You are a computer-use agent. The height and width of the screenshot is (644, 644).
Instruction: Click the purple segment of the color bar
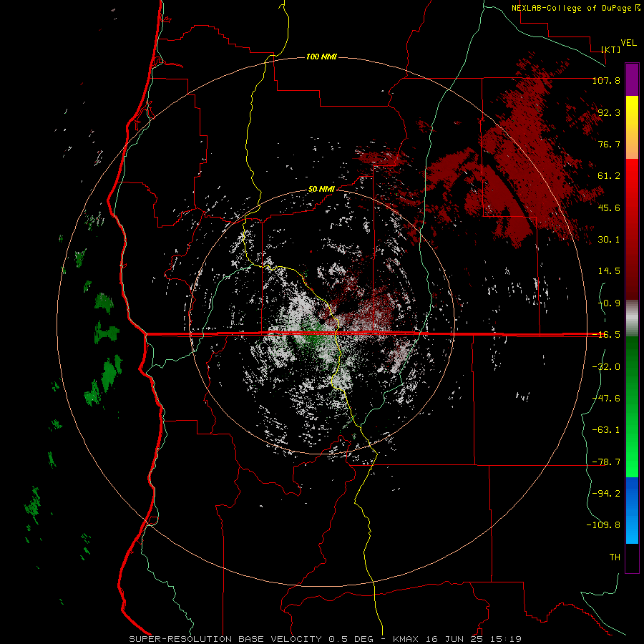pyautogui.click(x=632, y=79)
